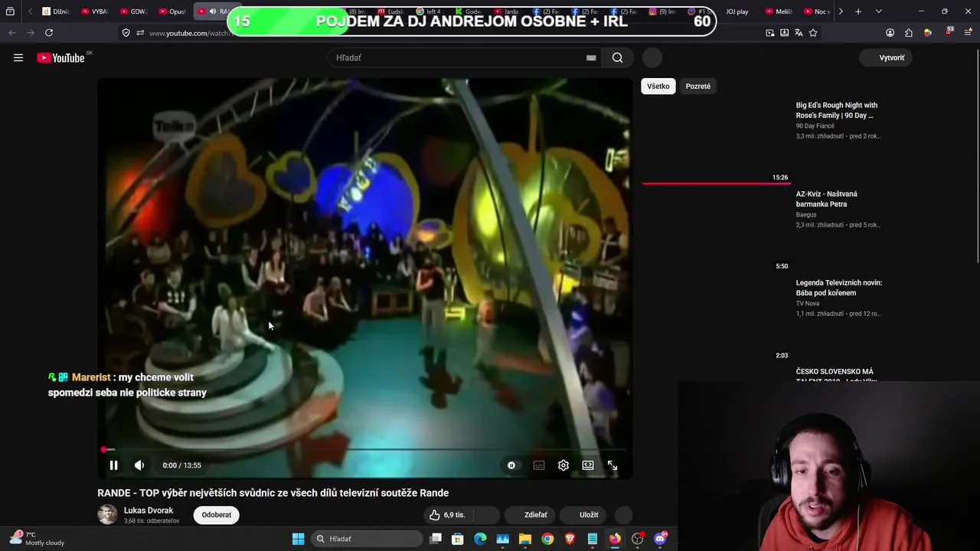Open the Windows Start button
980x551 pixels.
(298, 539)
